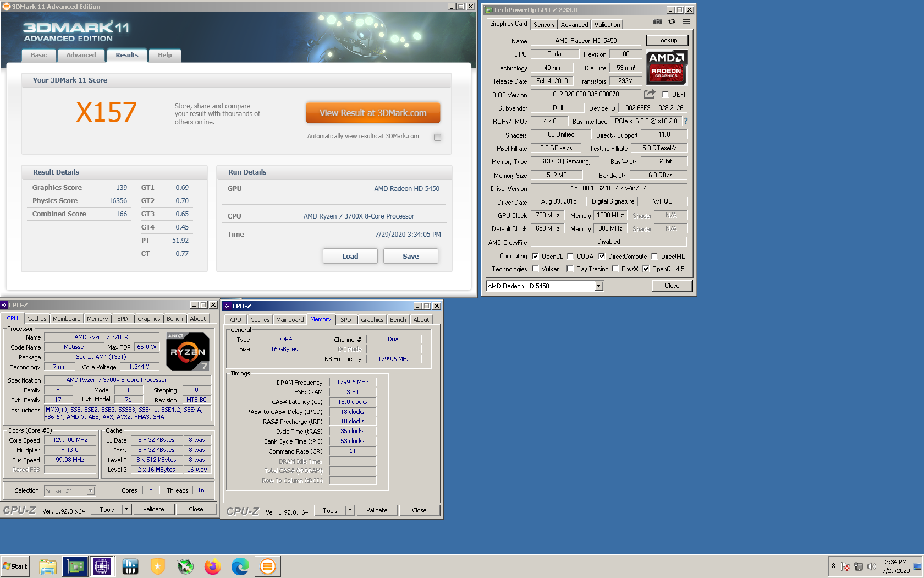Click the Load button in Run Details

tap(350, 256)
